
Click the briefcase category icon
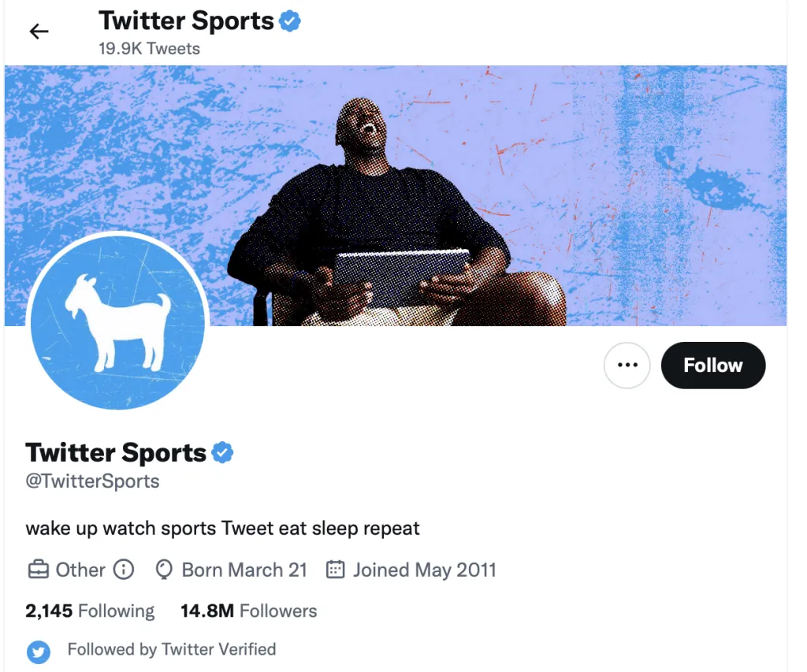coord(39,570)
